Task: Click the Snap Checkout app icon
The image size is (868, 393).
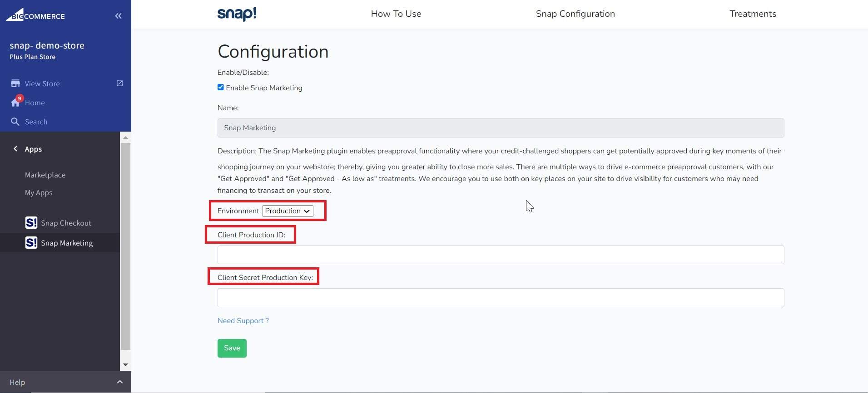Action: pyautogui.click(x=31, y=223)
